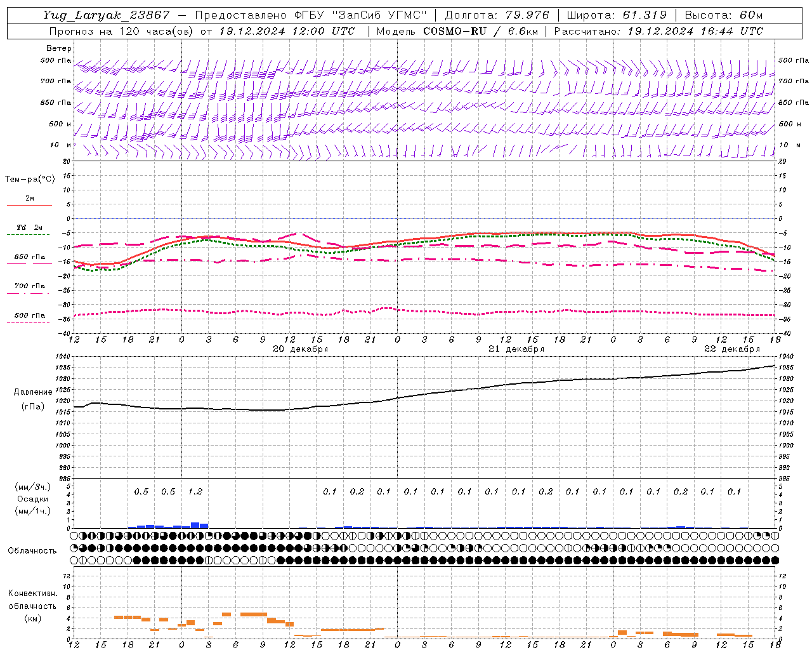This screenshot has width=812, height=650.
Task: Select the Долгота: 79.976 header field
Action: click(497, 15)
